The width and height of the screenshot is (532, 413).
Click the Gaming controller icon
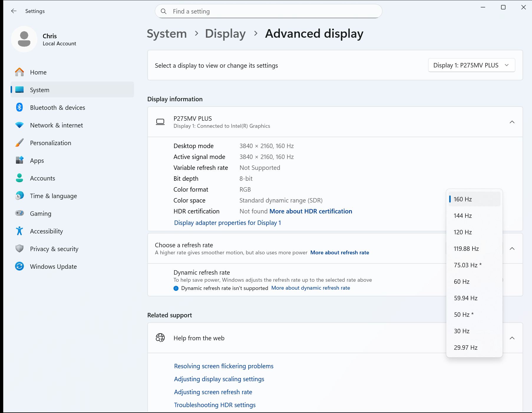pyautogui.click(x=19, y=213)
